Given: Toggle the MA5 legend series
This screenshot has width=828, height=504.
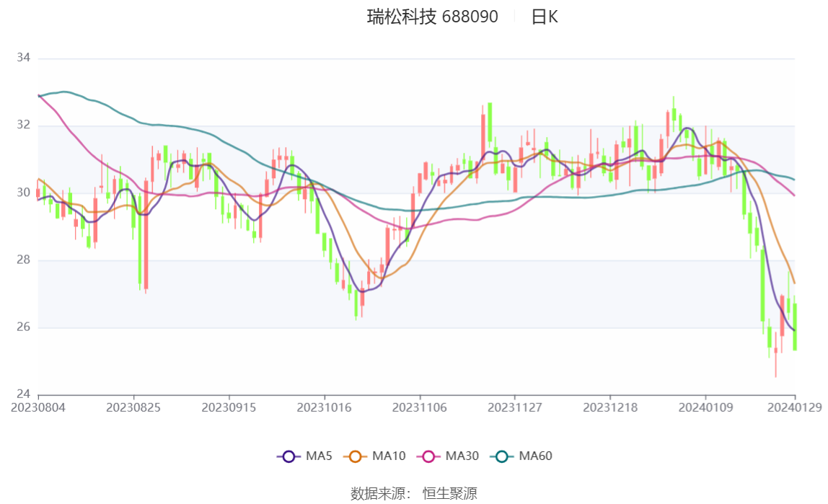Looking at the screenshot, I should 304,456.
